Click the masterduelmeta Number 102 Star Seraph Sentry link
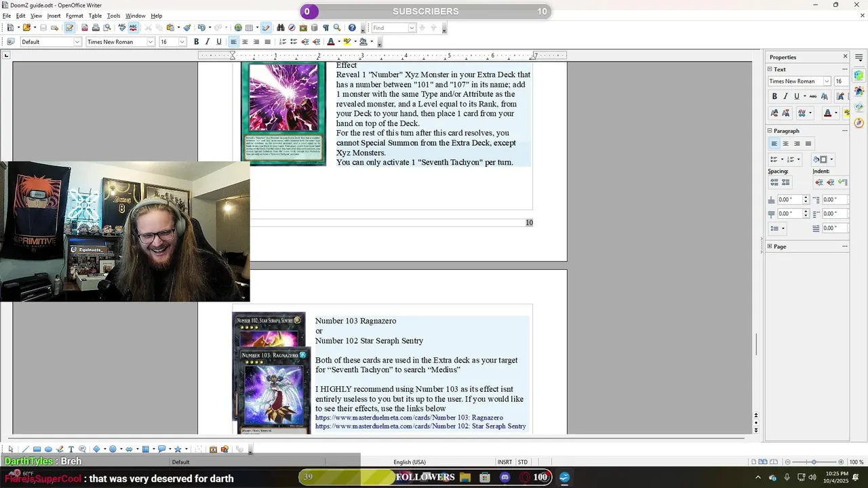Image resolution: width=868 pixels, height=488 pixels. (x=420, y=426)
